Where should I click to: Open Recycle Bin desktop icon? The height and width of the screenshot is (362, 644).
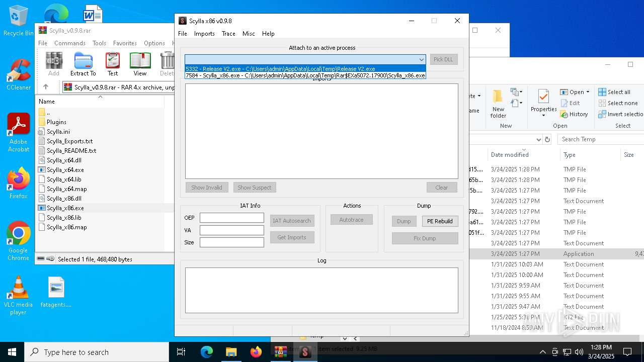coord(18,21)
